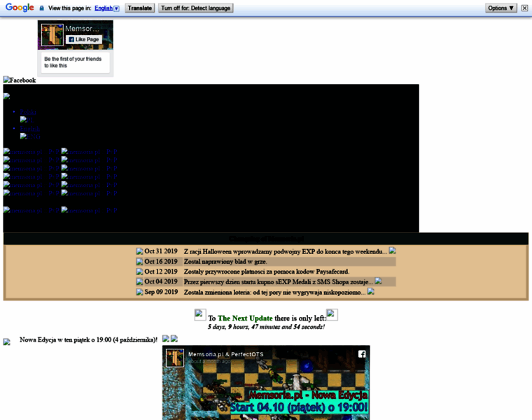Expand the sEXP Medali changelog entry

[x=378, y=281]
